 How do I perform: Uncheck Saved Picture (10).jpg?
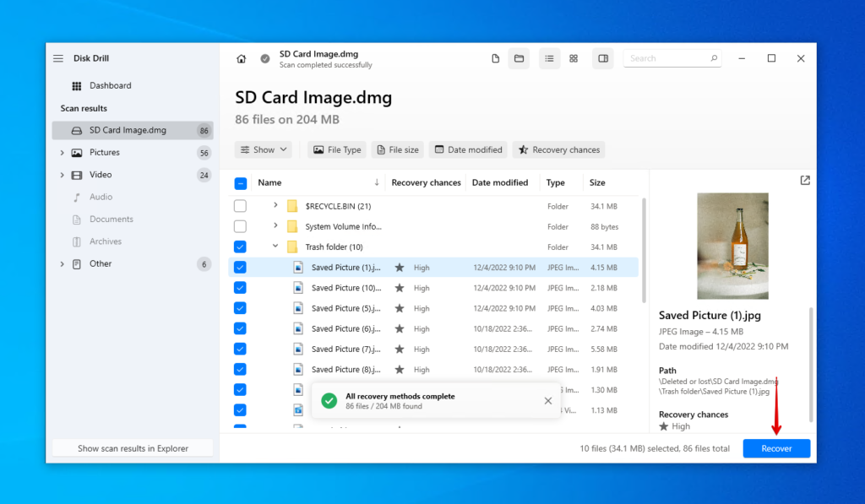coord(240,287)
